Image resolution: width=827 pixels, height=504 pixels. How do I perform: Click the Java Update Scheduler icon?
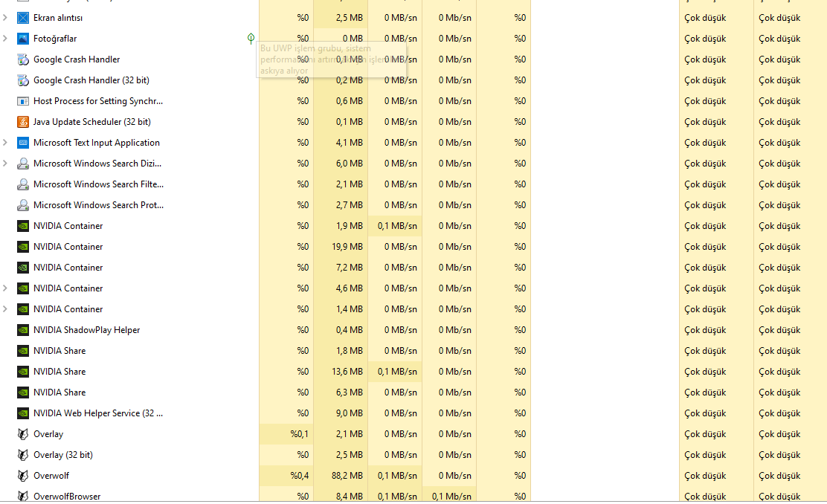click(x=23, y=122)
